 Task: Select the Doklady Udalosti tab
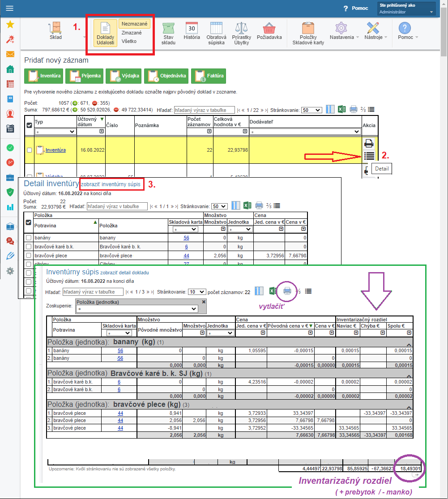(x=105, y=33)
